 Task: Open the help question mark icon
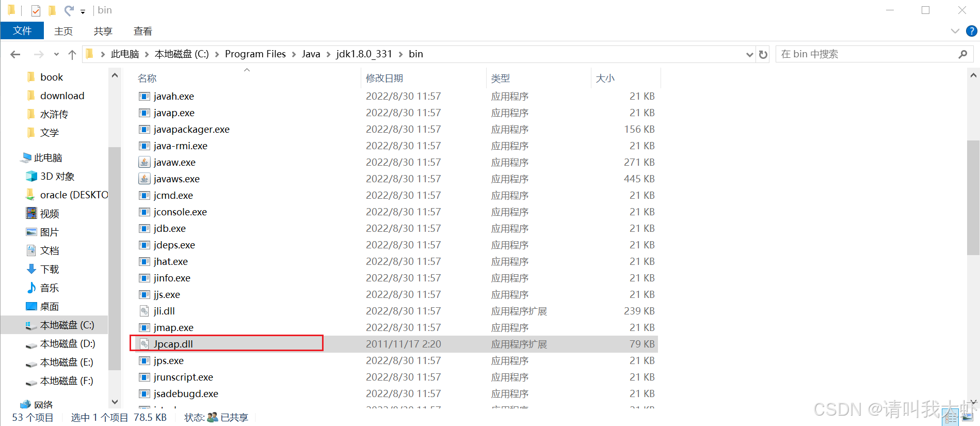click(972, 31)
